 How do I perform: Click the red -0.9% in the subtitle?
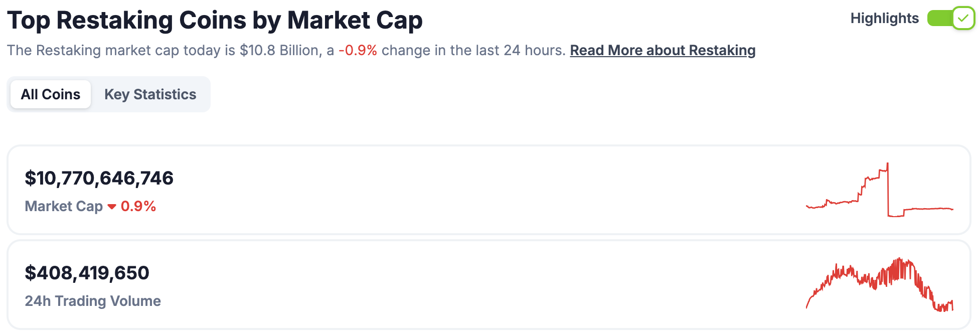click(358, 51)
